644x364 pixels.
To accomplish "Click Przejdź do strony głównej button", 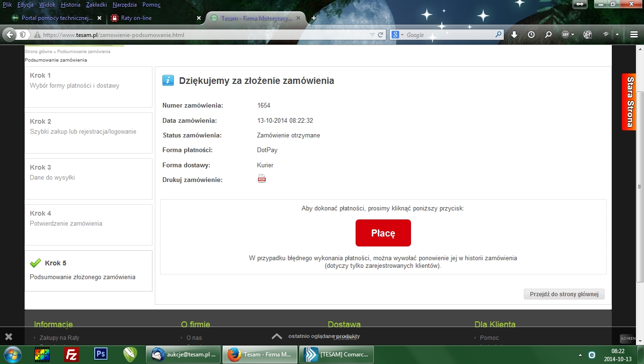I will tap(564, 294).
